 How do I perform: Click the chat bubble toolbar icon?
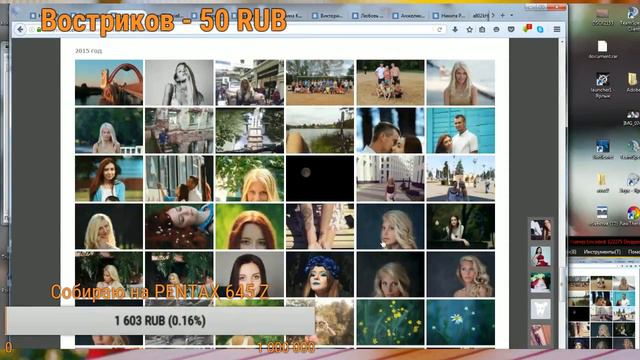pyautogui.click(x=496, y=29)
